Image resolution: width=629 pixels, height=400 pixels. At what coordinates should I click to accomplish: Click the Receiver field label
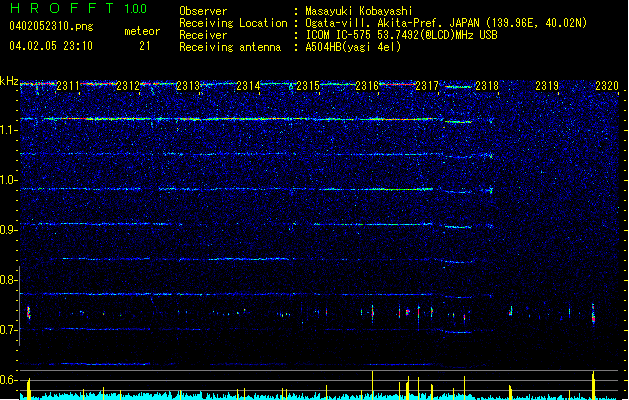pyautogui.click(x=203, y=35)
